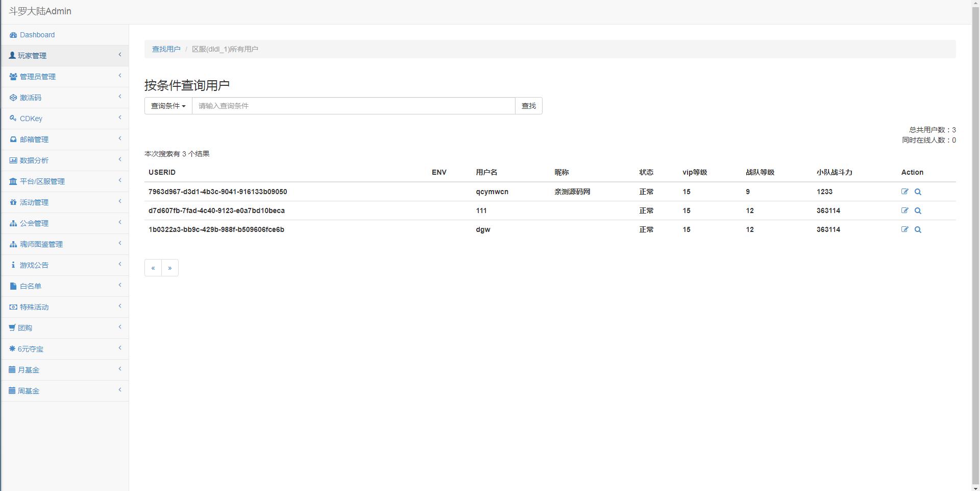Select 平台/区服管理 in the sidebar
This screenshot has width=980, height=491.
(42, 181)
